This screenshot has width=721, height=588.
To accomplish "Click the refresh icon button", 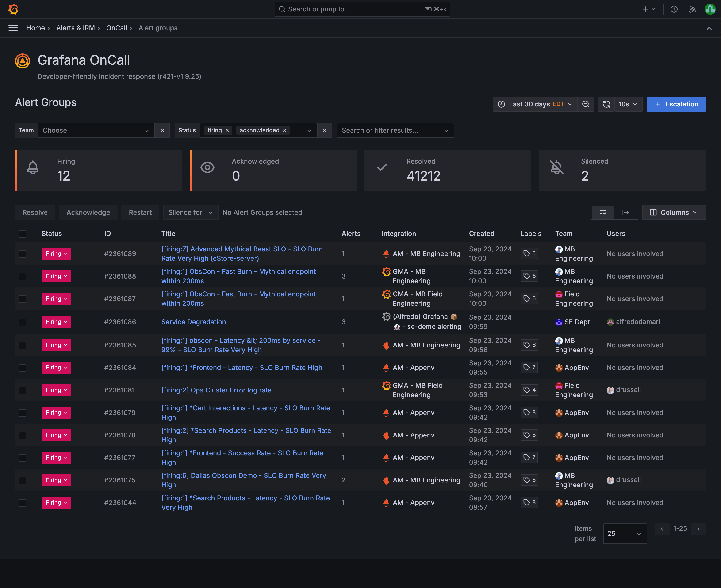I will coord(606,104).
